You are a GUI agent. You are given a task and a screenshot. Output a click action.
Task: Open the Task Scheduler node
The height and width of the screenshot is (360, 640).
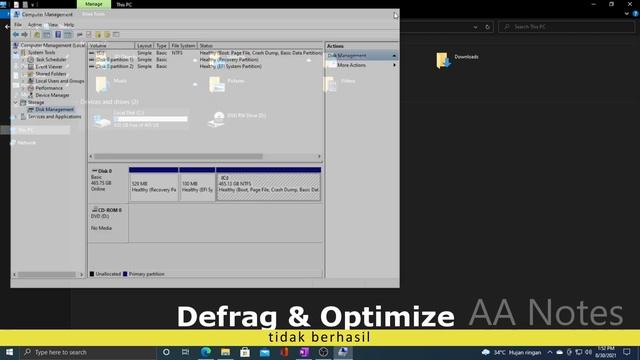[51, 60]
